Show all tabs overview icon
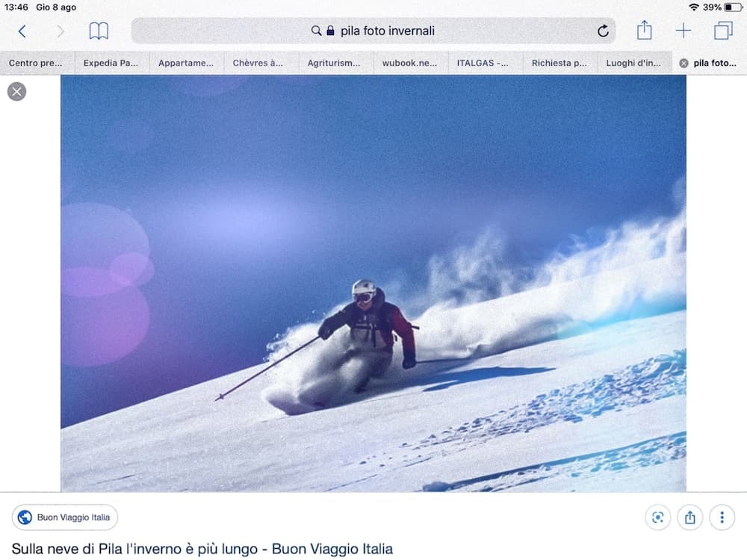 tap(723, 31)
